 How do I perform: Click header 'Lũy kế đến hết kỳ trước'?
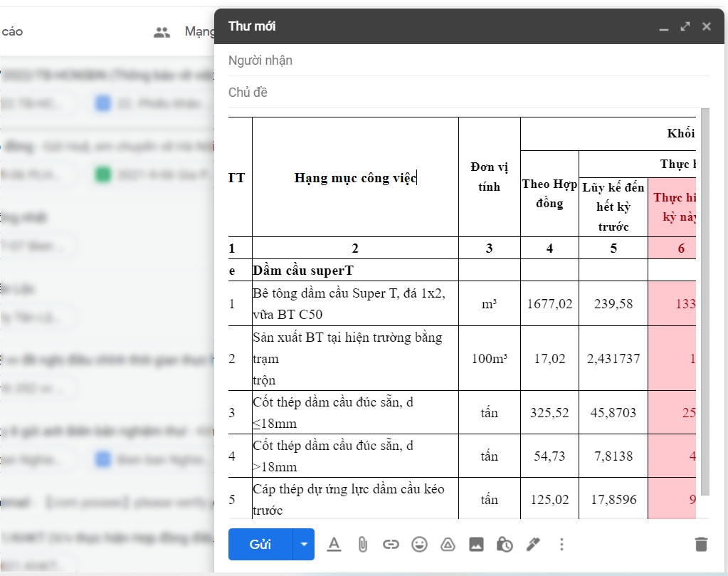[x=613, y=207]
